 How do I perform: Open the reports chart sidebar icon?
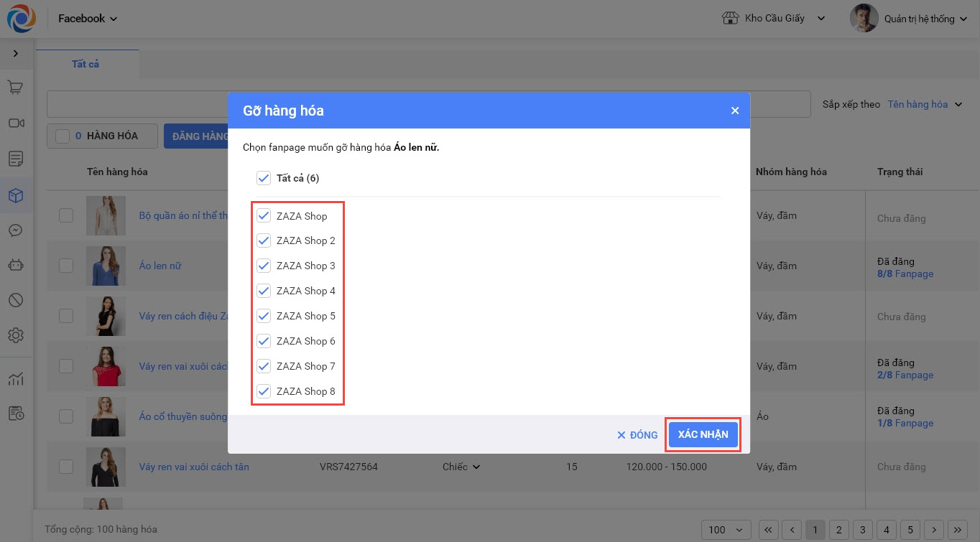(16, 378)
